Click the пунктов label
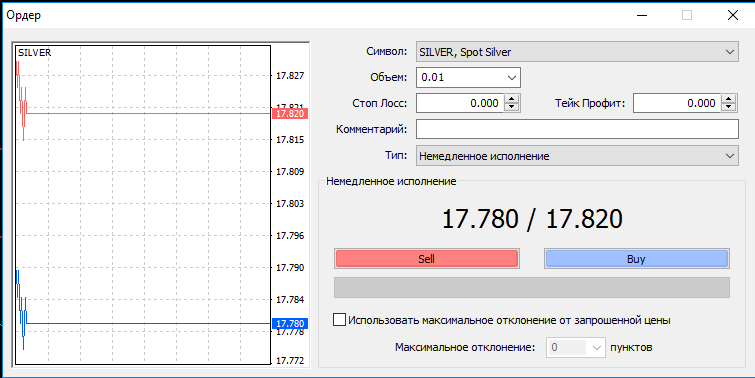This screenshot has width=755, height=378. [631, 347]
